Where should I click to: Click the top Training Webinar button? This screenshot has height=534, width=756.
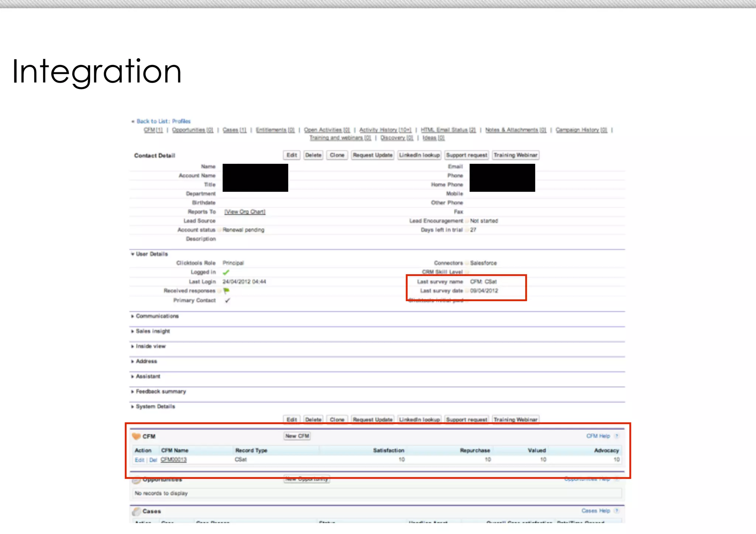pos(515,155)
